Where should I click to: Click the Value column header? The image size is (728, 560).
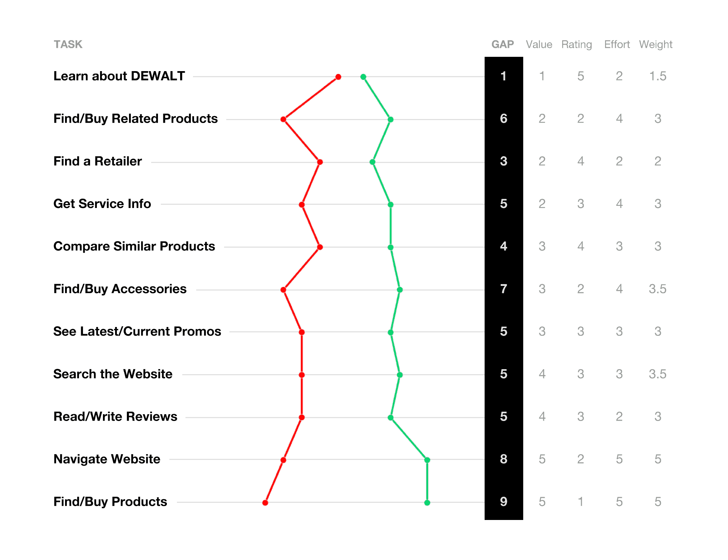tap(539, 44)
